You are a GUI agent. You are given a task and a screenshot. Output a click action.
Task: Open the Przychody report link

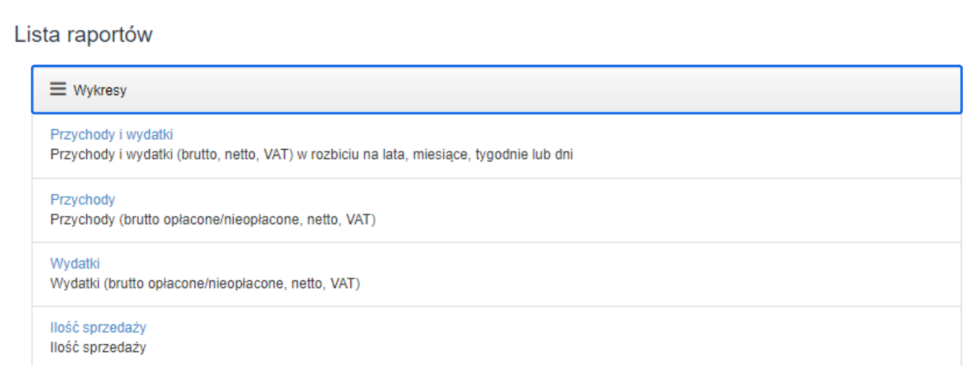(x=82, y=199)
